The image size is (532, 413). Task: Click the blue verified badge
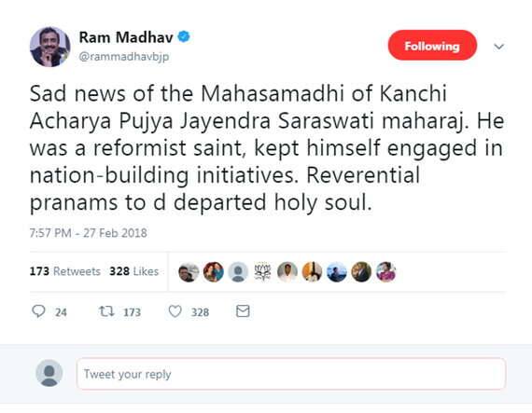pos(184,36)
